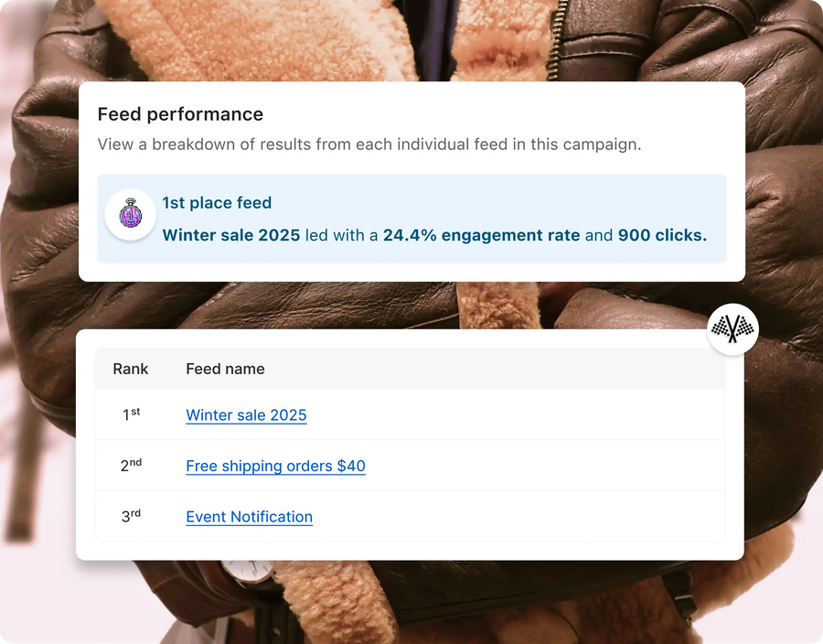Select the Feed name column header
This screenshot has height=644, width=823.
point(224,369)
